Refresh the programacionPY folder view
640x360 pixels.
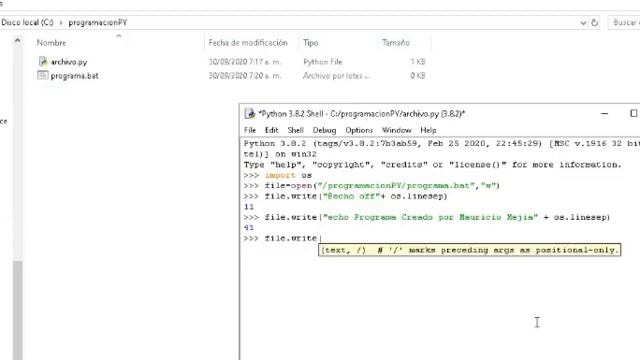pos(595,23)
